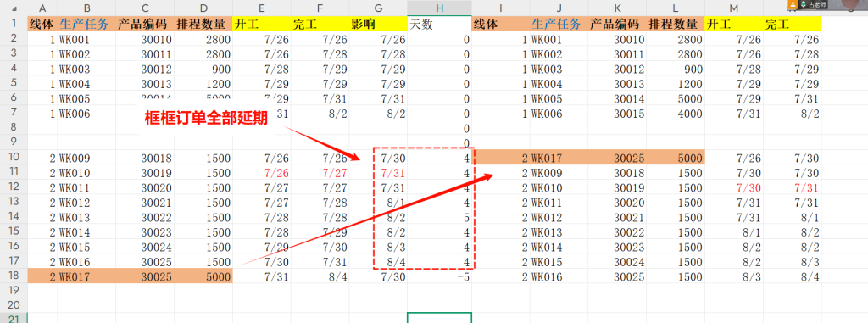The image size is (868, 323).
Task: Select the highlighted column H header
Action: point(439,8)
